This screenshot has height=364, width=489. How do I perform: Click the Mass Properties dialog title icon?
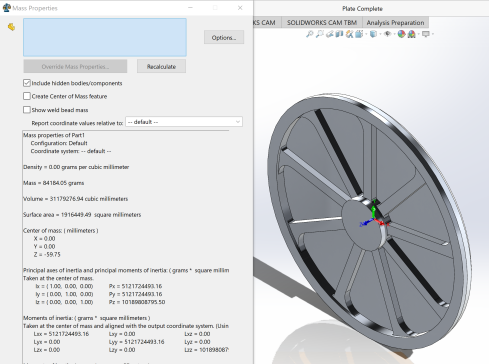click(x=6, y=8)
